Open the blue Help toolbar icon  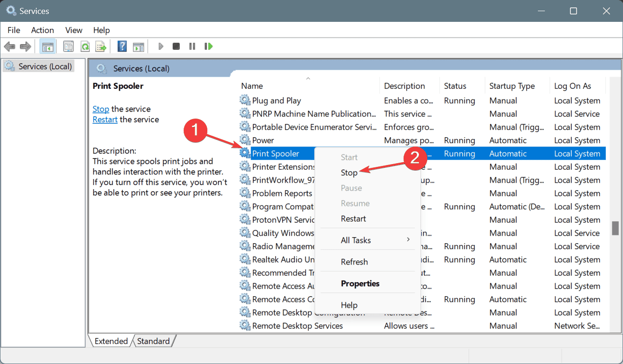coord(122,46)
